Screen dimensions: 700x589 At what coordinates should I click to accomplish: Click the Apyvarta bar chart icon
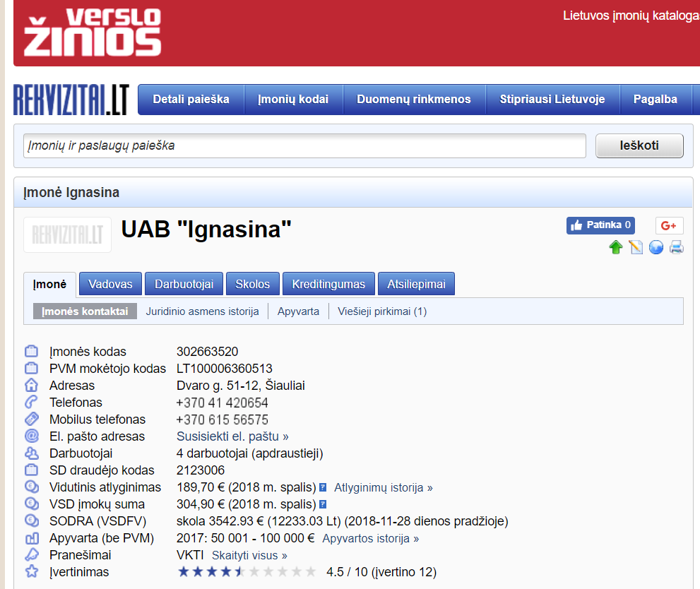(31, 537)
